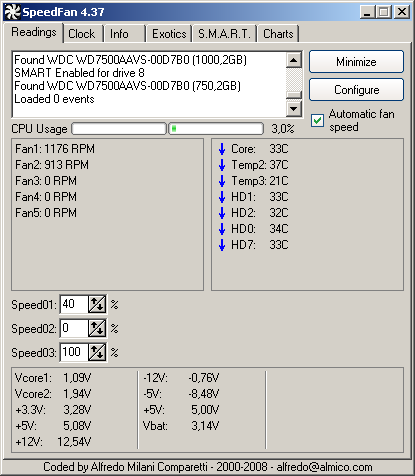Click the log line mentioning 750,2GB drive
This screenshot has width=415, height=476.
click(127, 86)
